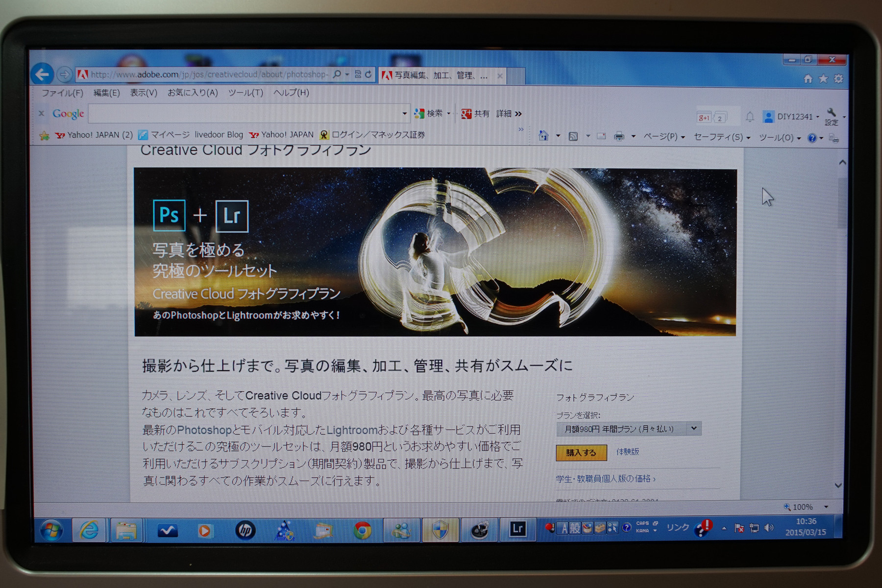882x588 pixels.
Task: Open the ファイル(F) menu
Action: (62, 93)
